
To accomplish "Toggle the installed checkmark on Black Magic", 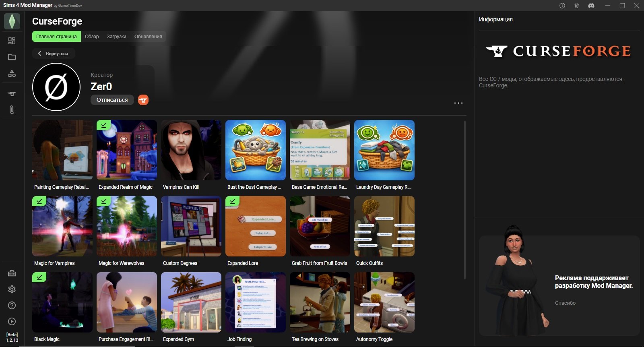I will coord(39,277).
